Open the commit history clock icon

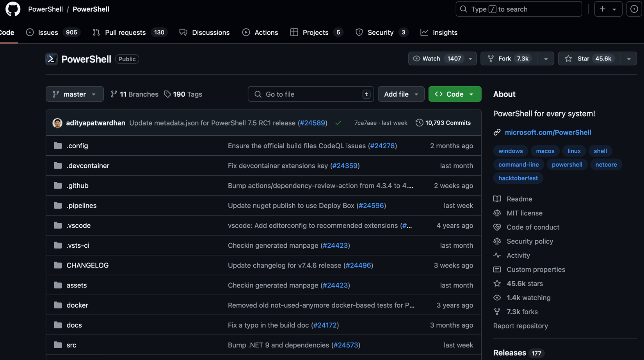(419, 123)
